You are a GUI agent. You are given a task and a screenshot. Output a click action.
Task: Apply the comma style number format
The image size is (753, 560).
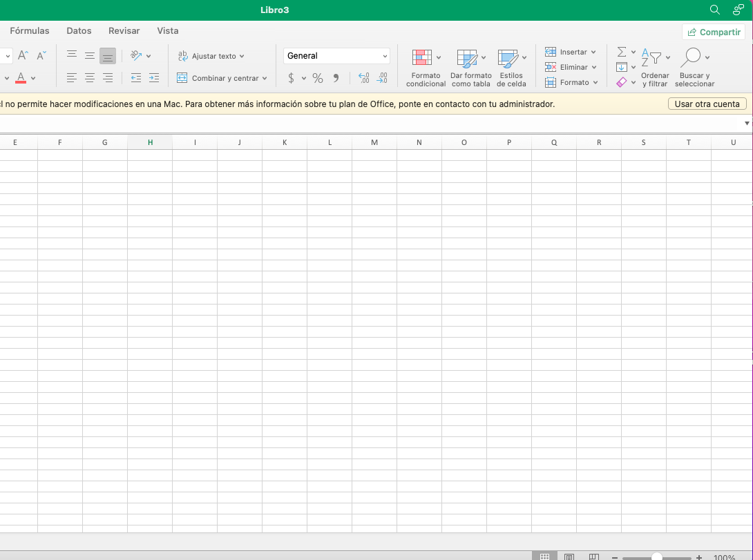click(x=336, y=78)
